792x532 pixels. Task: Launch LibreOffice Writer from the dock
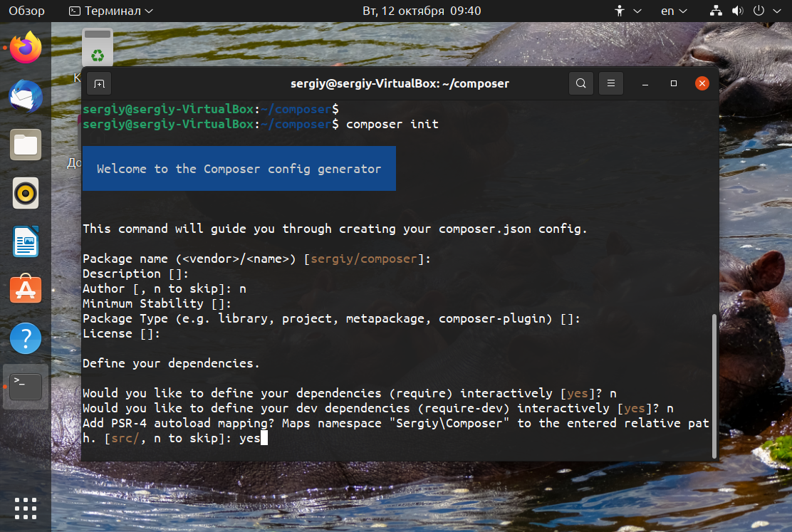pos(26,241)
